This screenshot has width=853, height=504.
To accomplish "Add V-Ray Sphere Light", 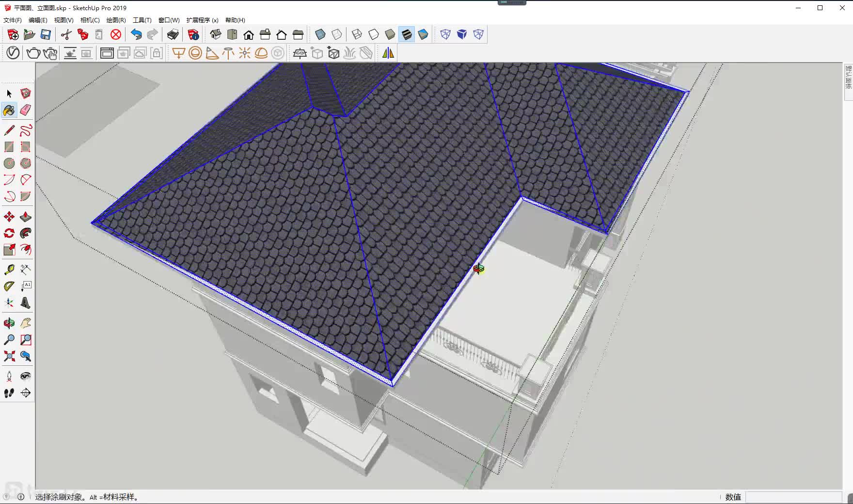I will tap(195, 53).
